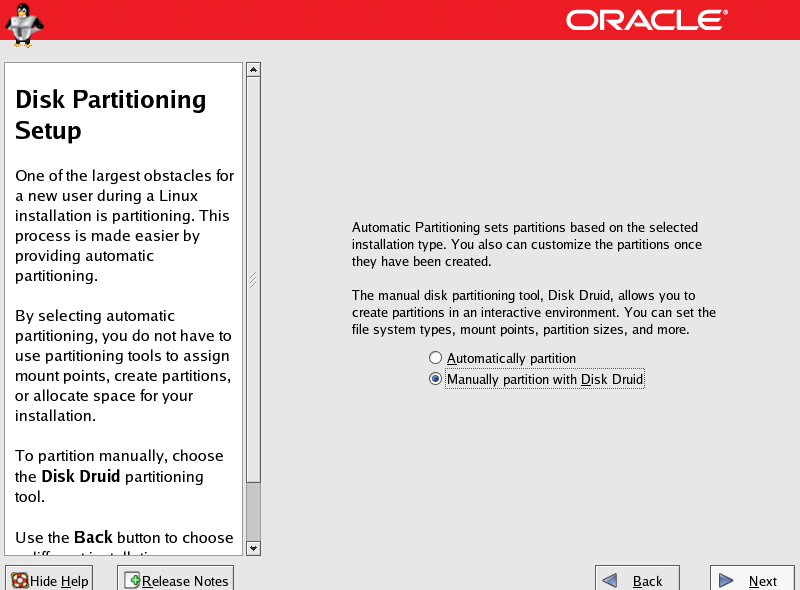
Task: Click the help panel scroll-down arrow
Action: click(x=254, y=548)
